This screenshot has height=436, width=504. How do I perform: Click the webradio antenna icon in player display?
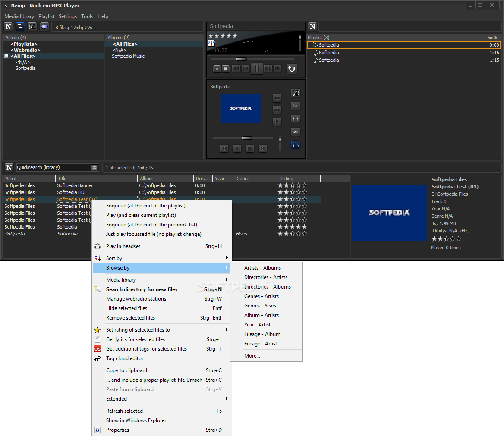point(211,43)
